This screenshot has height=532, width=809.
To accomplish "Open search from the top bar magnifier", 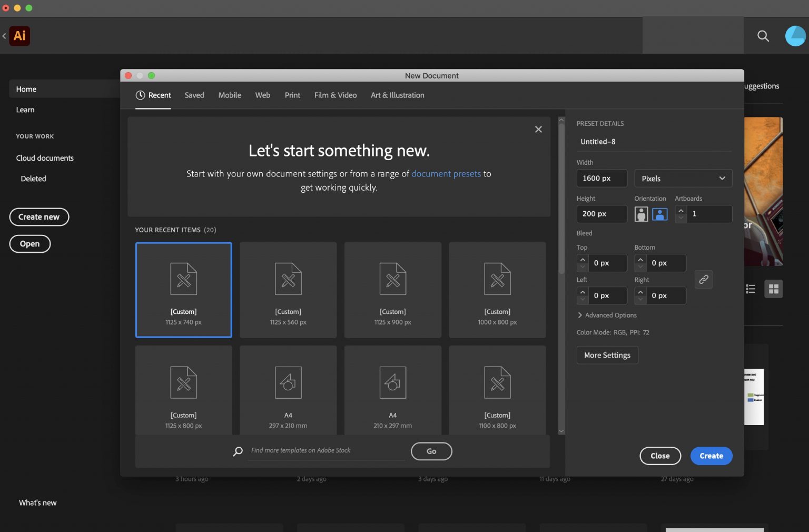I will [763, 36].
